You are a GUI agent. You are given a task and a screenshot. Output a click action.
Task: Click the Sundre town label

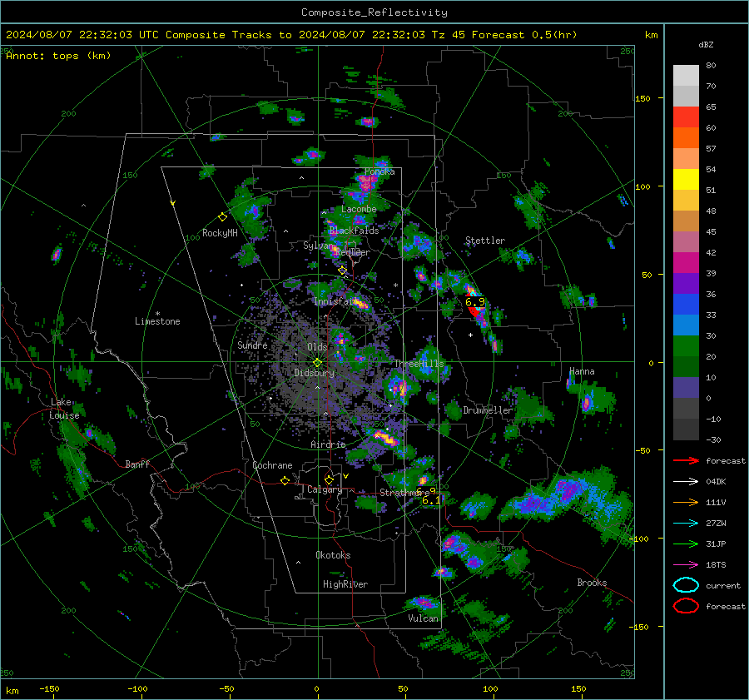click(x=252, y=345)
